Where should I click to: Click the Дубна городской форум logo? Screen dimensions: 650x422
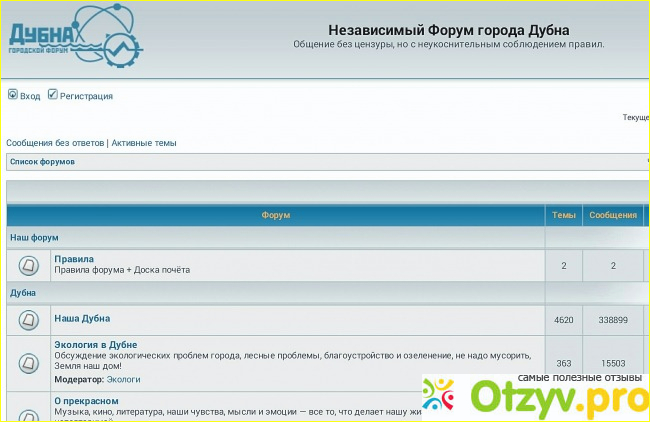[x=76, y=36]
